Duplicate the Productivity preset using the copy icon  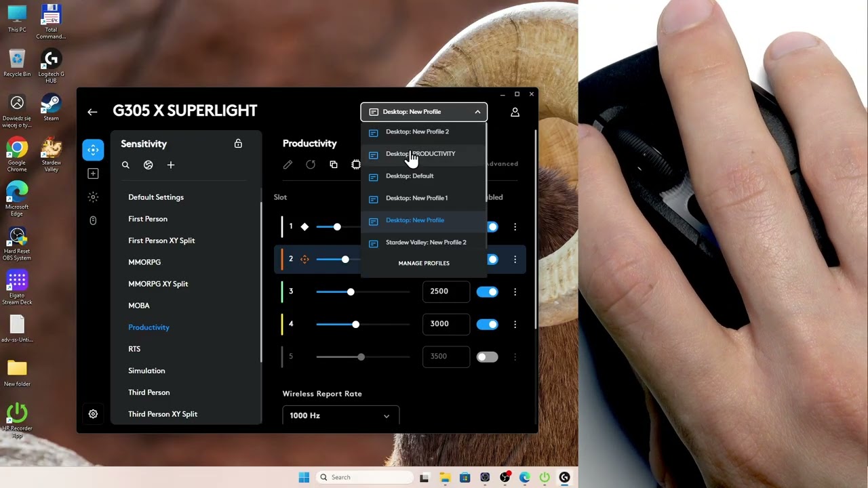click(x=334, y=165)
